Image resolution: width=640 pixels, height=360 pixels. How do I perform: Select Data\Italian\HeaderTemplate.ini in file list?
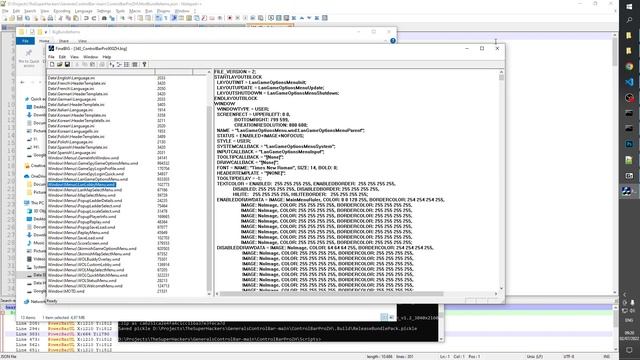(x=76, y=104)
